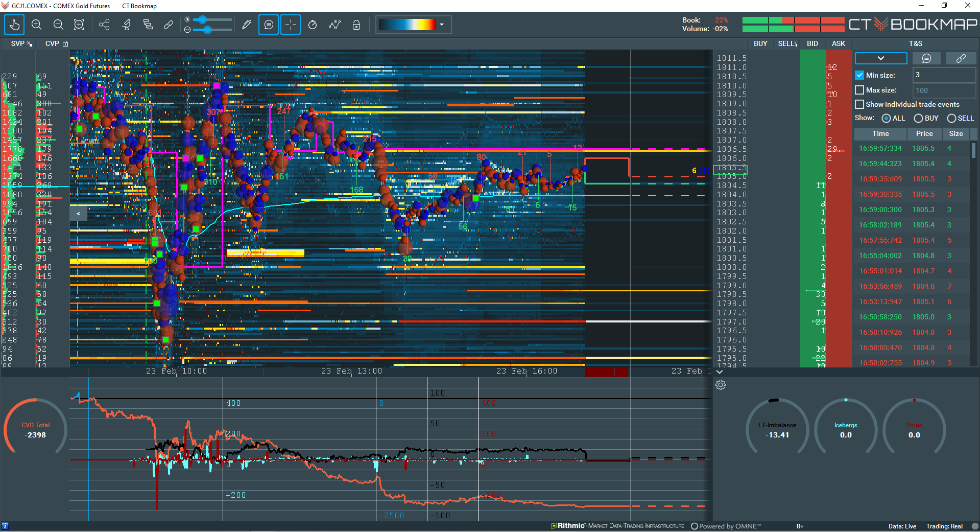Uncheck the Min size checkbox
The height and width of the screenshot is (532, 980).
(859, 75)
